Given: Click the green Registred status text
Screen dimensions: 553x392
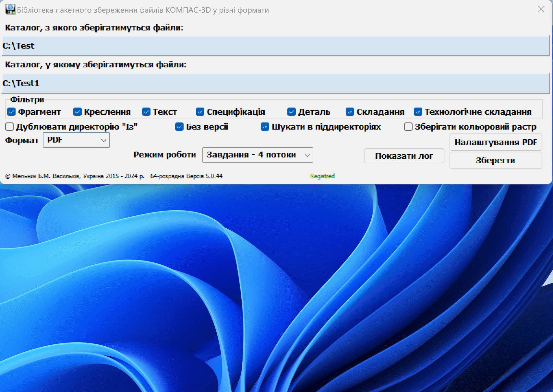Looking at the screenshot, I should point(322,176).
